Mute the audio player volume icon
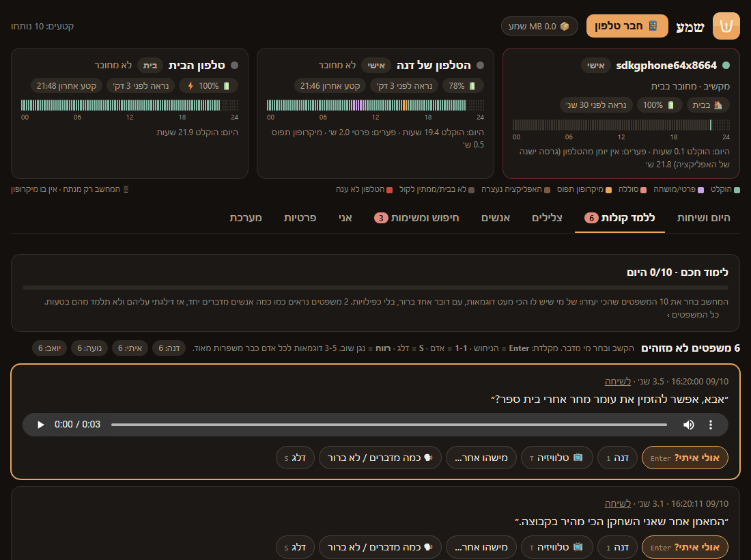This screenshot has width=751, height=560. (x=689, y=425)
